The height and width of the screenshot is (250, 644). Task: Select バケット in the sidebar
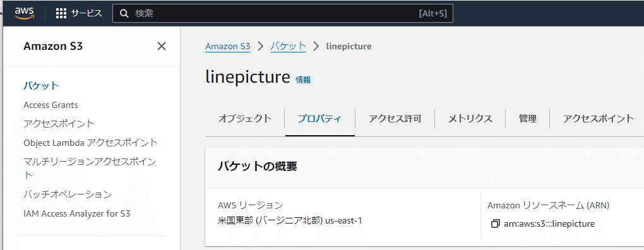click(42, 86)
